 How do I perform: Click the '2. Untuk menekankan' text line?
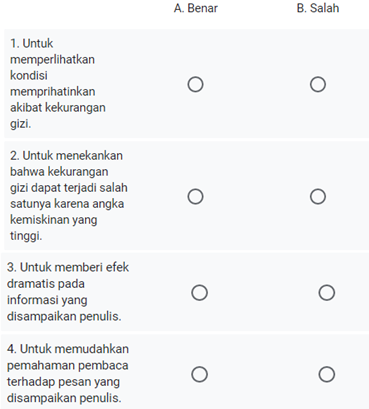coord(66,156)
